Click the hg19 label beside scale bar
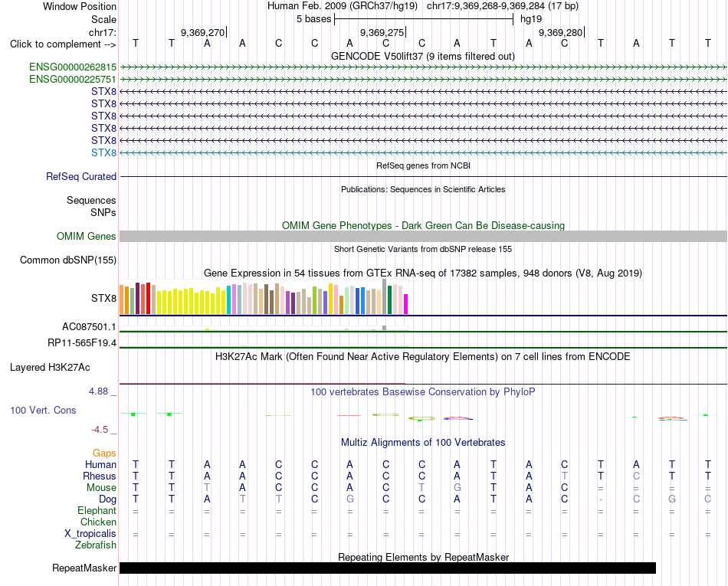Viewport: 728px width, 586px height. click(531, 19)
